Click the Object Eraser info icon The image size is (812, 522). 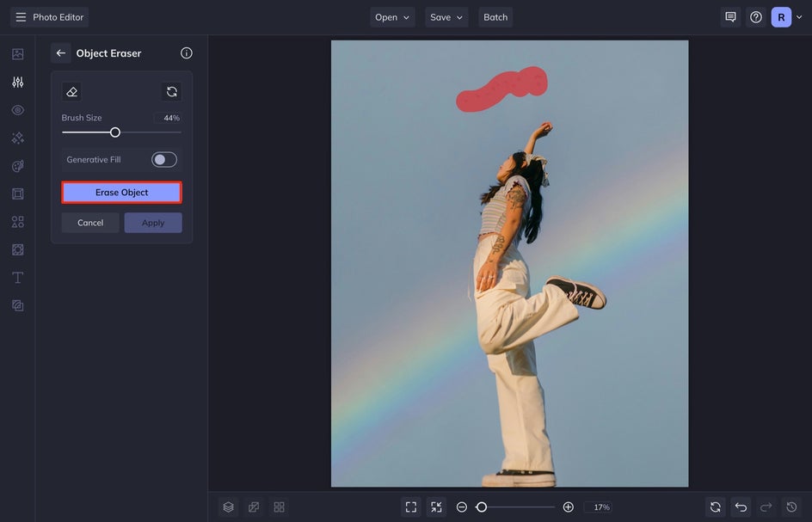pyautogui.click(x=187, y=53)
